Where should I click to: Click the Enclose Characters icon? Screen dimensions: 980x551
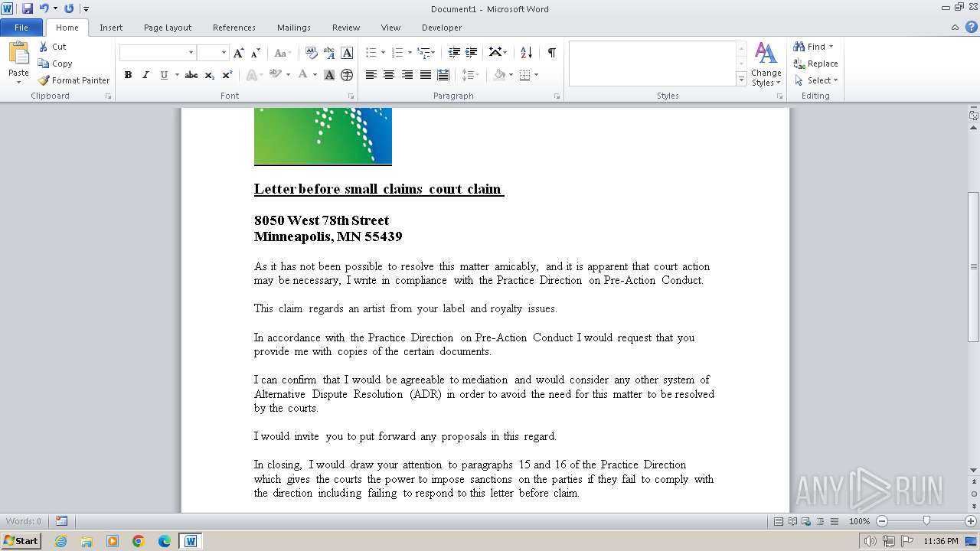[347, 75]
